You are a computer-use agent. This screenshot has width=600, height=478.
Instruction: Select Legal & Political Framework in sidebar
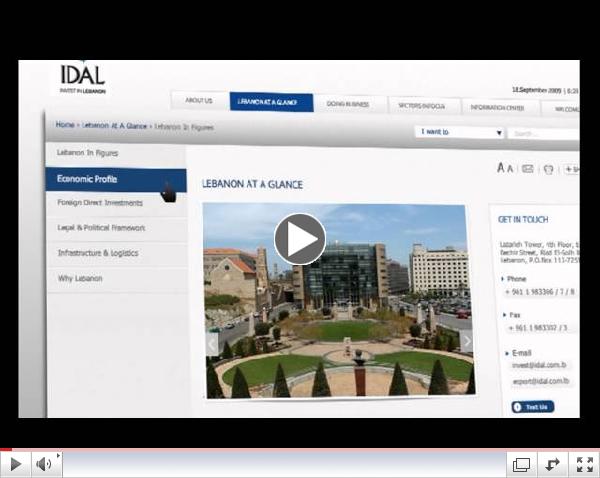[116, 228]
